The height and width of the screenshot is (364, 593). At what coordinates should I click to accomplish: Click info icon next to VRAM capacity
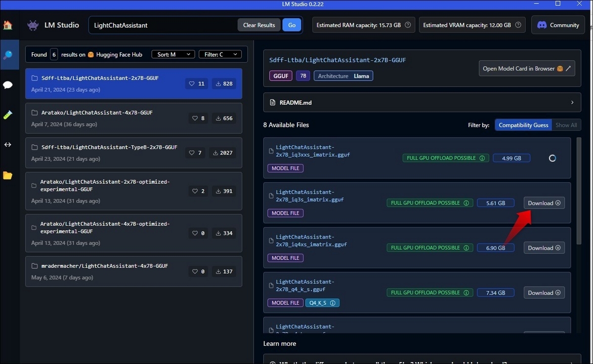(x=518, y=25)
